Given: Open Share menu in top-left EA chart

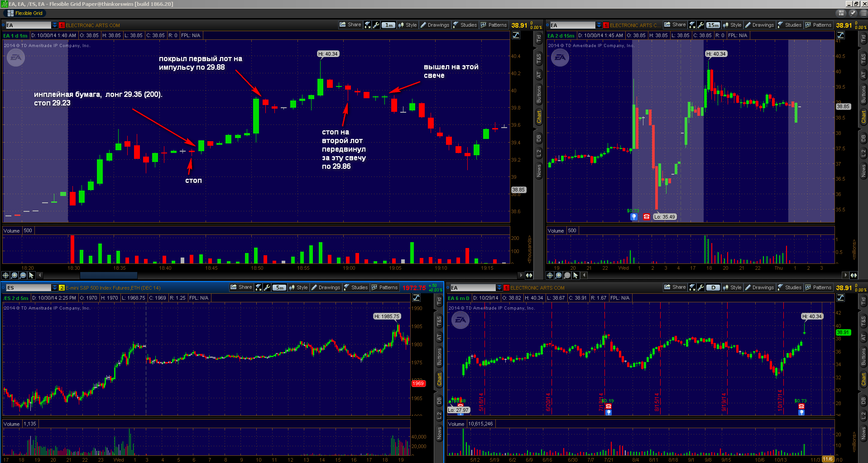Looking at the screenshot, I should (350, 25).
